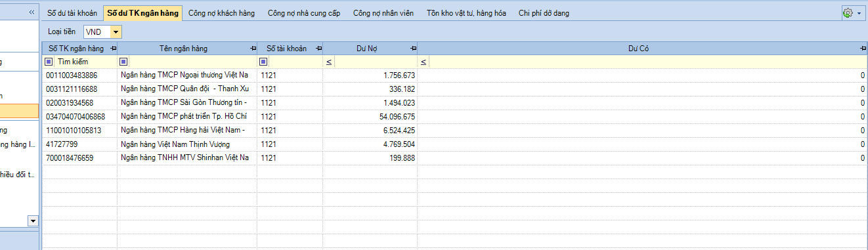Viewport: 868px width, 250px height.
Task: Open filter operator for Tên ngân hàng
Action: (x=123, y=62)
